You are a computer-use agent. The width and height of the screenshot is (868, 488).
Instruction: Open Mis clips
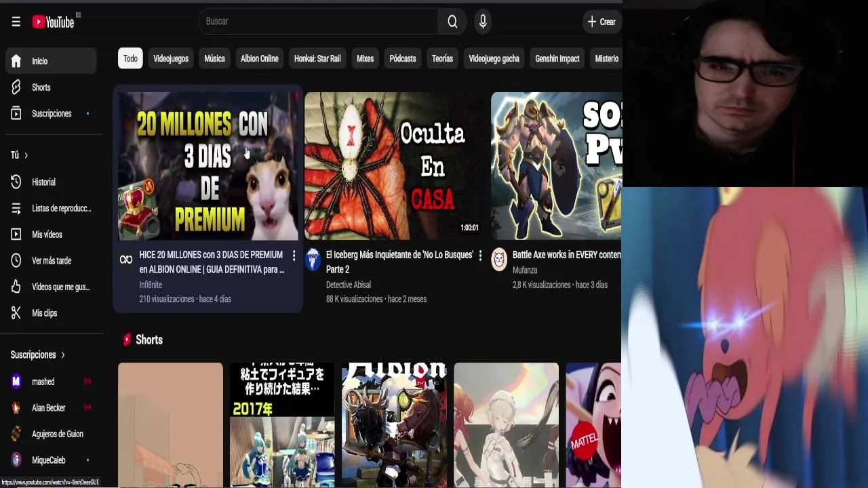pos(52,313)
